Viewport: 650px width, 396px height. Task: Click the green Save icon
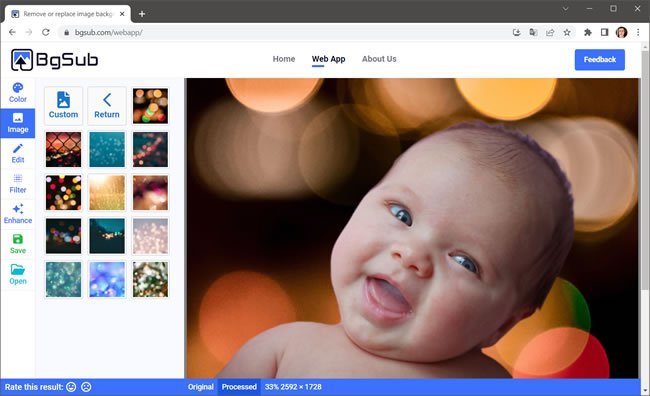(18, 239)
